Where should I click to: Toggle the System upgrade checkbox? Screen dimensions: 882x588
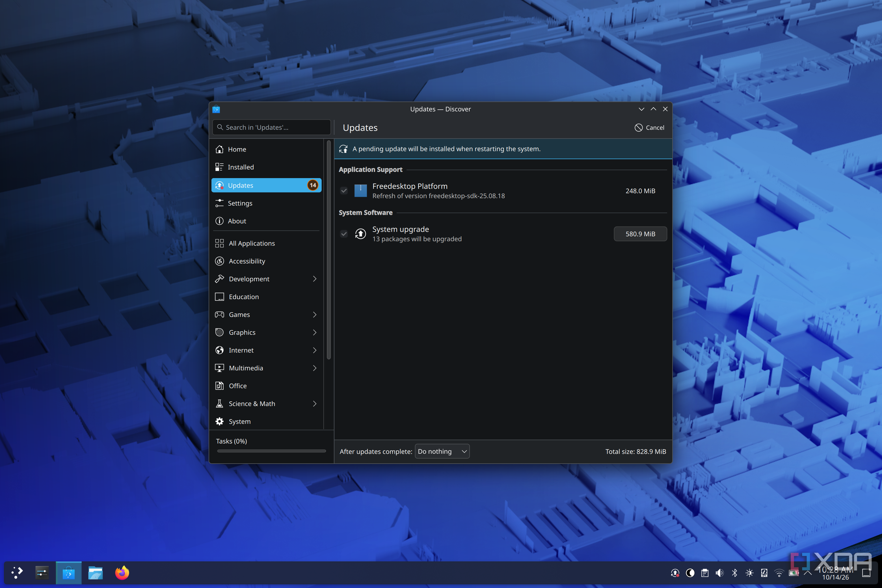point(344,234)
